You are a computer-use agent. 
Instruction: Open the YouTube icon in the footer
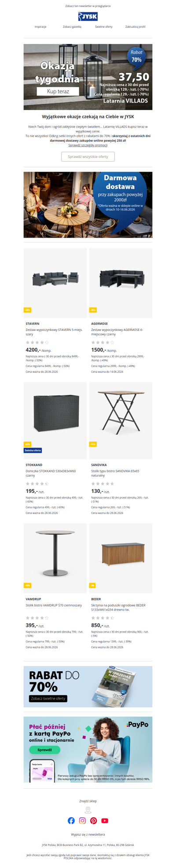click(105, 820)
